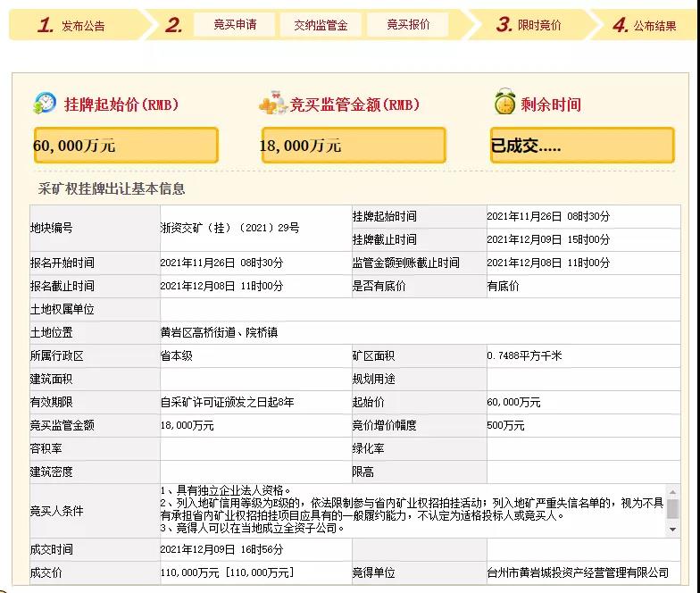Click the gold coins icon beside 竞买监管金额
Viewport: 700px width, 593px height.
(x=272, y=104)
